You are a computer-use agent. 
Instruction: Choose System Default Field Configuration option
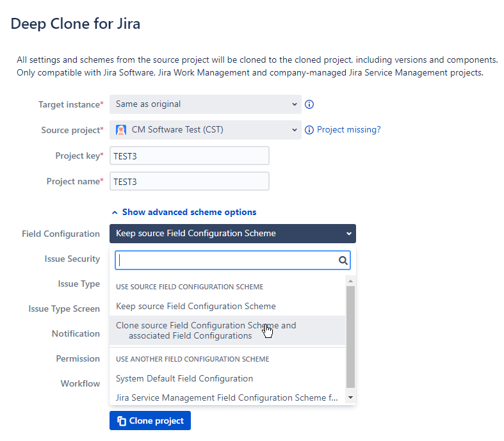[x=227, y=378]
